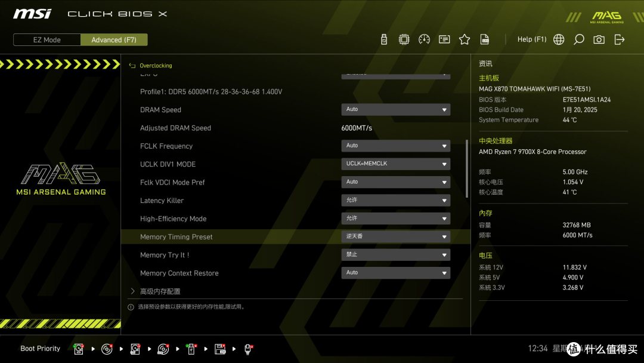Expand the 高级内存配置 submenu
Viewport: 644px width, 363px height.
(x=160, y=291)
